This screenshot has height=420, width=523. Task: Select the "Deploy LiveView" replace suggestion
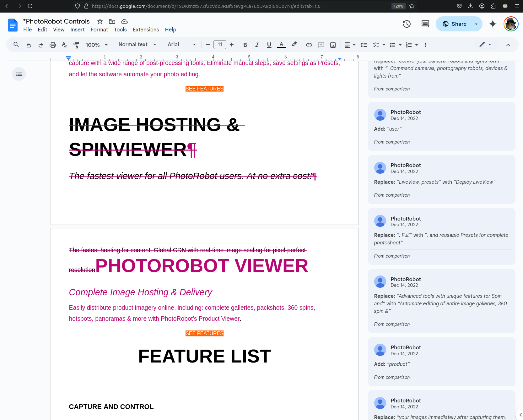441,179
